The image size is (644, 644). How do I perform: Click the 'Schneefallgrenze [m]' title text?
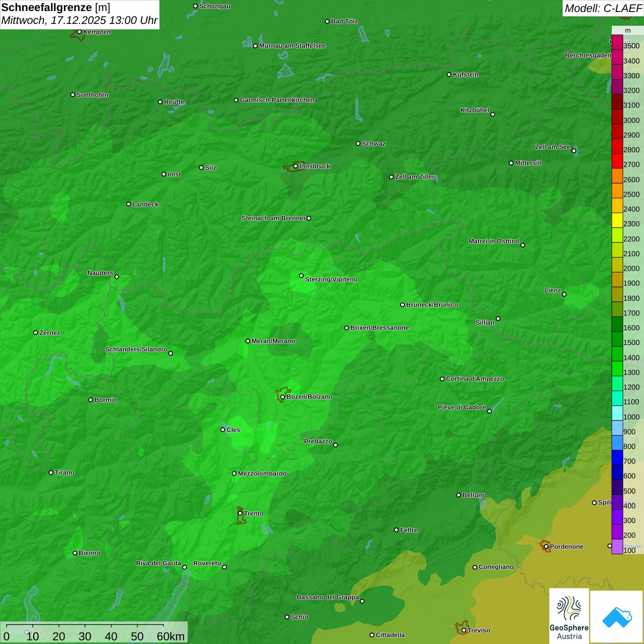coord(56,7)
